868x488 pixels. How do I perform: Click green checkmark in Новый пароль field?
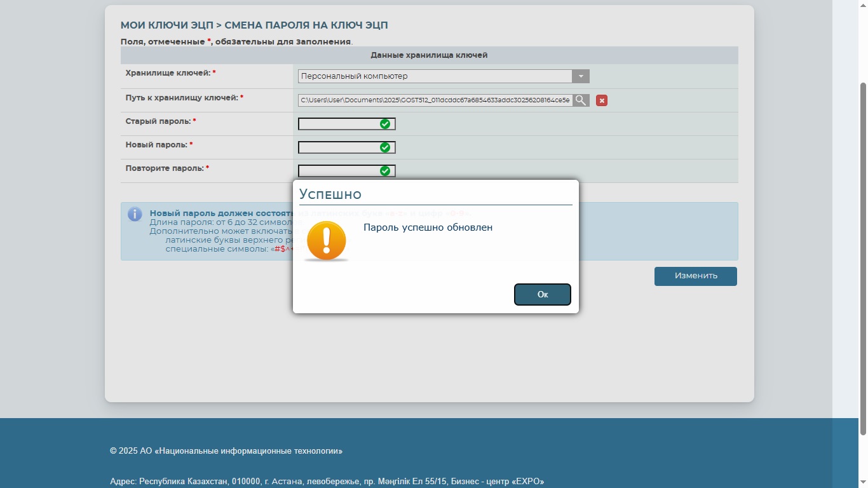click(384, 147)
